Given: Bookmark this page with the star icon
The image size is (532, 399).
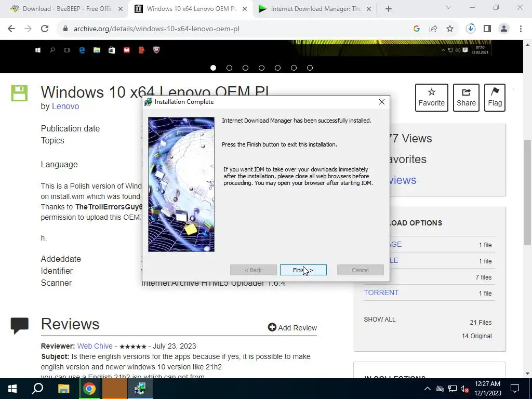Looking at the screenshot, I should (x=450, y=29).
